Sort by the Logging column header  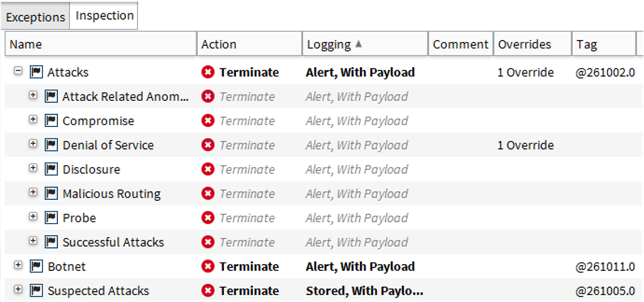click(x=329, y=44)
